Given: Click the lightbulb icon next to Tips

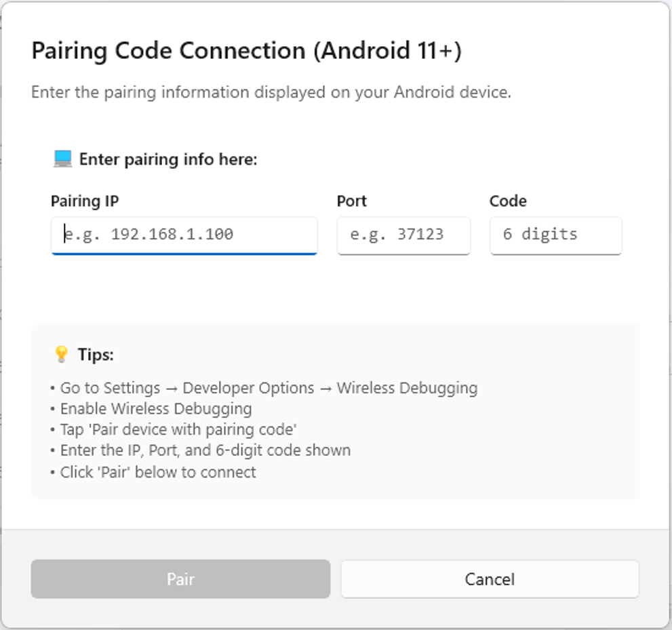Looking at the screenshot, I should tap(62, 355).
